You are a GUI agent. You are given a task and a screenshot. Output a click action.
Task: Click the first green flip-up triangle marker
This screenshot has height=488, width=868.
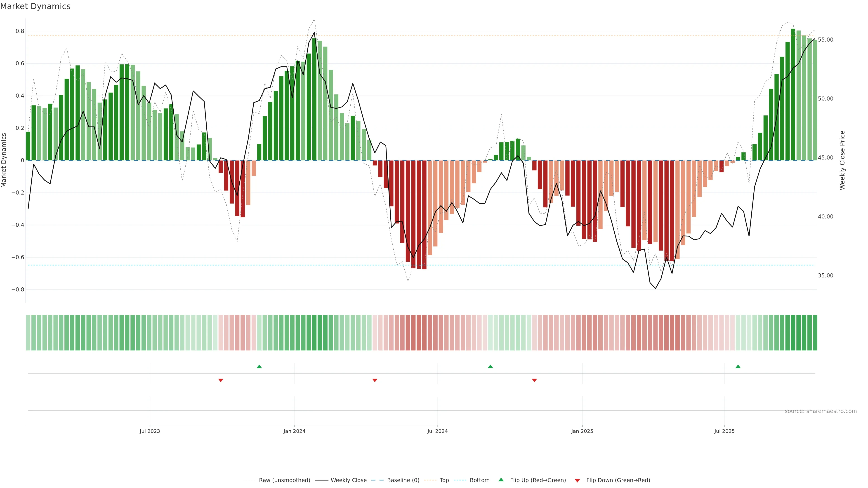click(x=259, y=366)
